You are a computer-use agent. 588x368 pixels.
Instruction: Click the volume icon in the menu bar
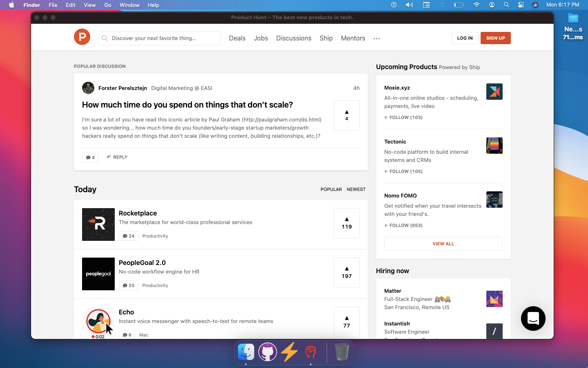tap(409, 5)
